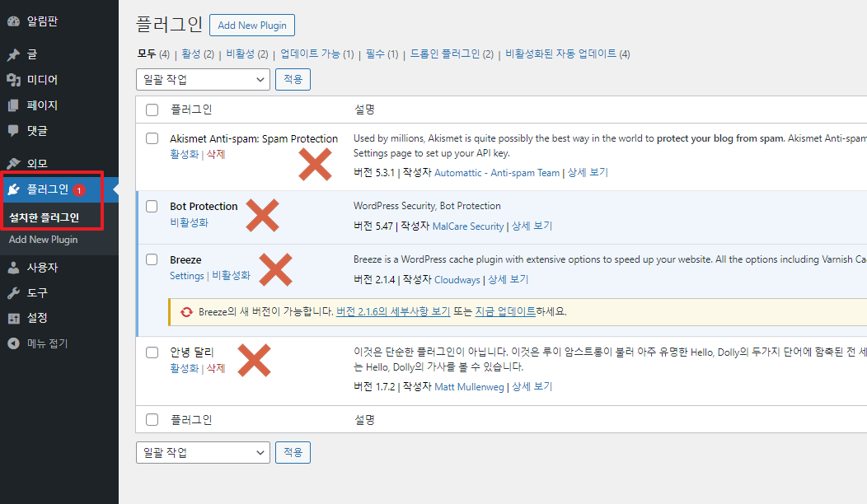This screenshot has height=504, width=867.
Task: Open the 알림판 menu item
Action: coord(43,21)
